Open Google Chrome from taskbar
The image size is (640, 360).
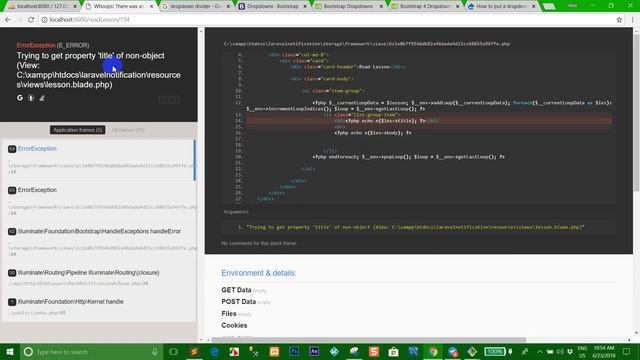coord(433,351)
